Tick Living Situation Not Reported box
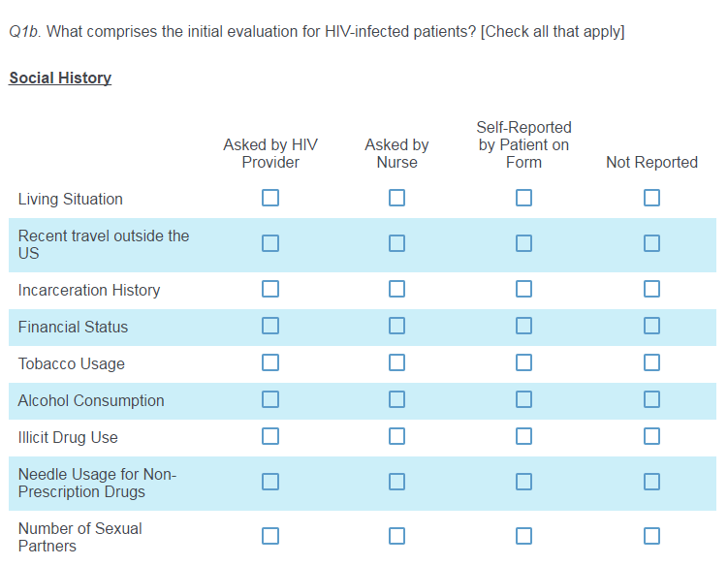728x565 pixels. 651,198
